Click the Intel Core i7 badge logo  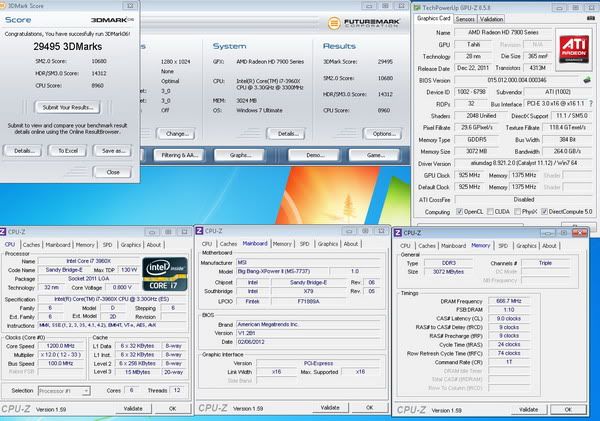pyautogui.click(x=165, y=274)
